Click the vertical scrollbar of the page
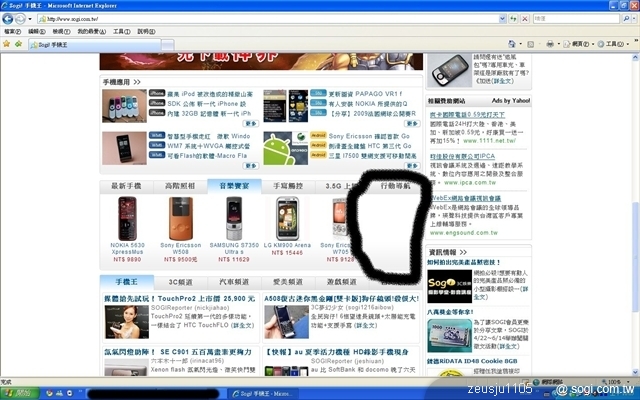The height and width of the screenshot is (400, 640). click(x=634, y=200)
